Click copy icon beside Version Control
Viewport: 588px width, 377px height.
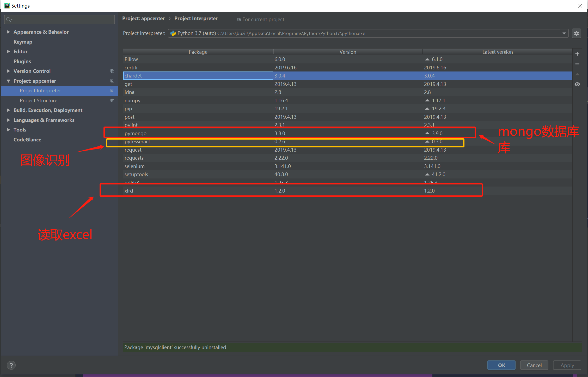coord(112,71)
